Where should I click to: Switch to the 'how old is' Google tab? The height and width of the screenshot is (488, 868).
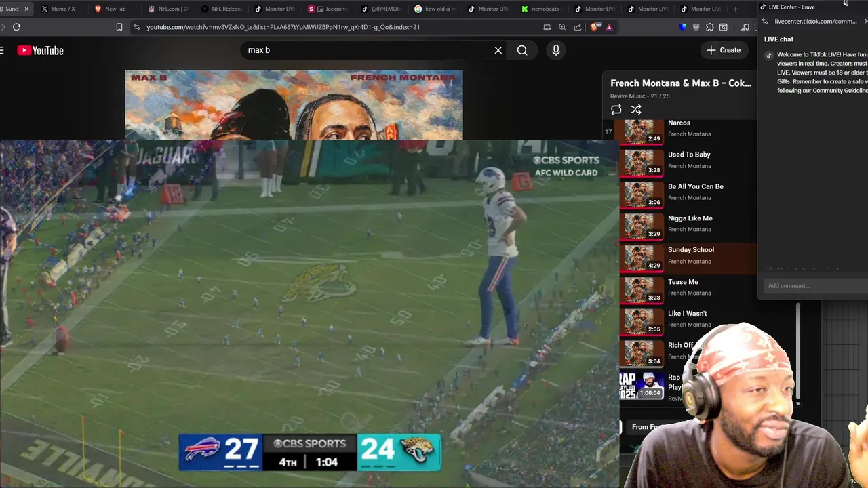click(x=435, y=9)
